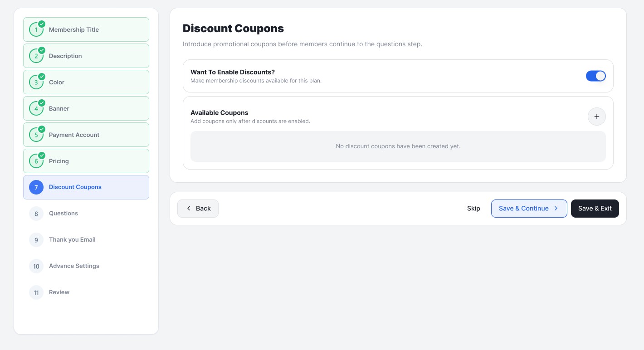This screenshot has width=644, height=350.
Task: Open the Membership Title step
Action: coord(86,29)
